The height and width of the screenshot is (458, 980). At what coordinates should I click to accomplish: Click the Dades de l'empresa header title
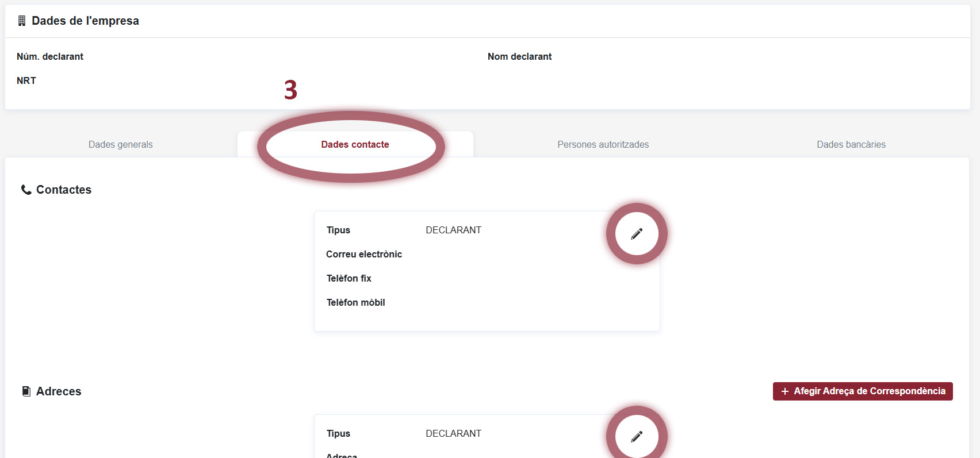point(85,21)
